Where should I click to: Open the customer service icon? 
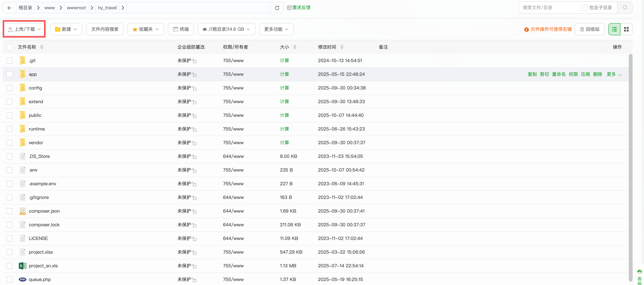pos(639,272)
